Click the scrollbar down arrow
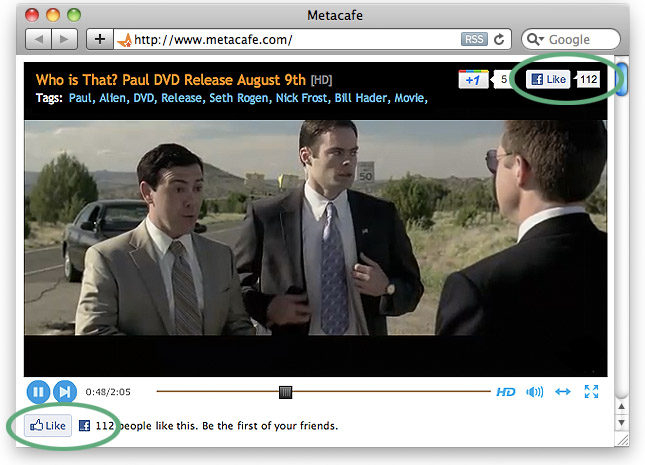Screen dimensions: 645x465 point(621,423)
